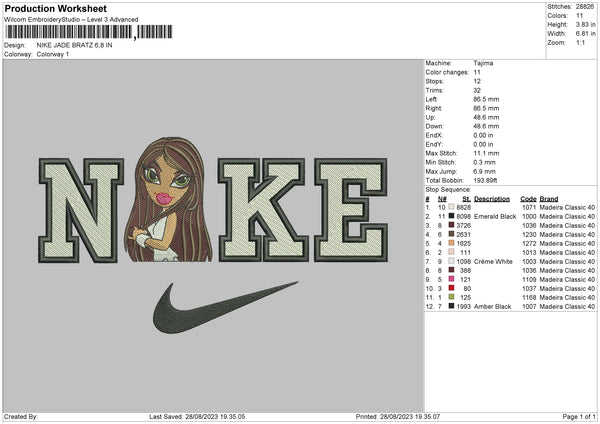
Task: Select the brown swatch with code 1230
Action: click(x=452, y=234)
